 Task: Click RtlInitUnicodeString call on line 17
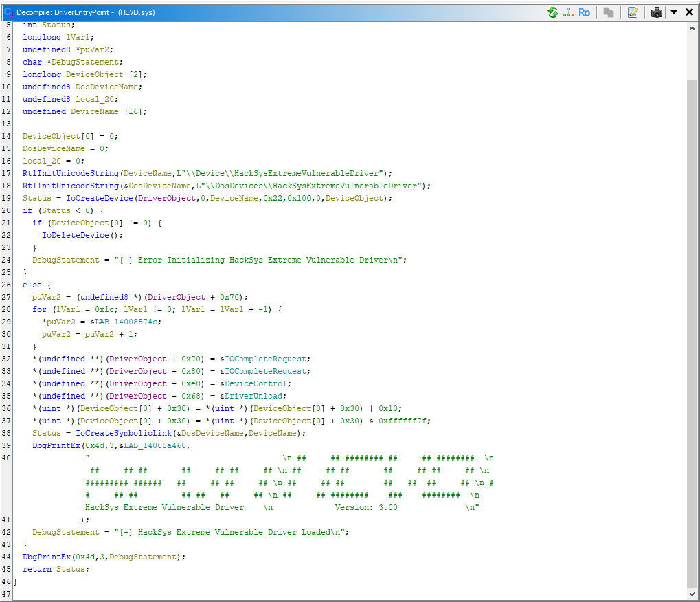[x=71, y=173]
